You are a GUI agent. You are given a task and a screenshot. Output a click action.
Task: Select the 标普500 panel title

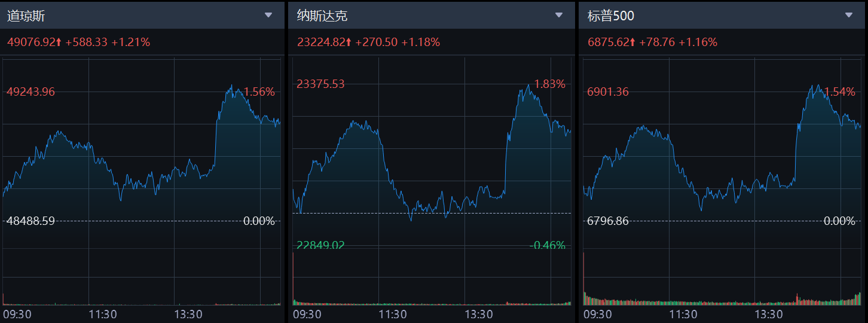point(611,16)
